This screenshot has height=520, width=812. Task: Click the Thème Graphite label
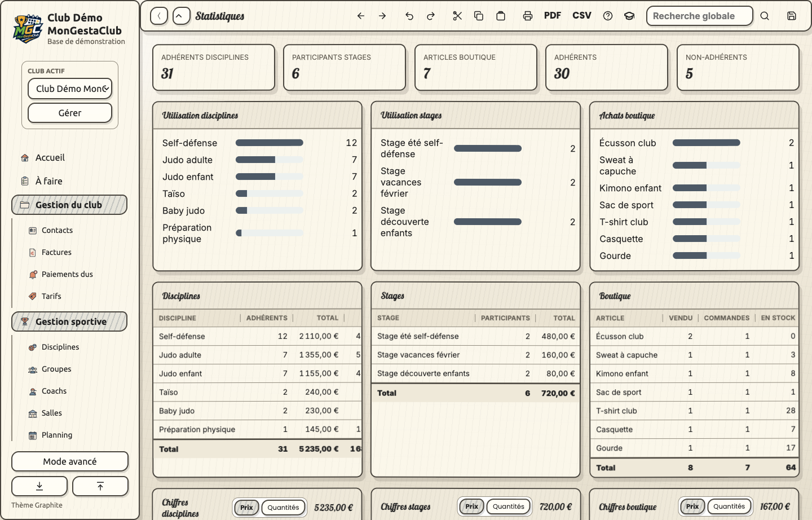[x=37, y=505]
